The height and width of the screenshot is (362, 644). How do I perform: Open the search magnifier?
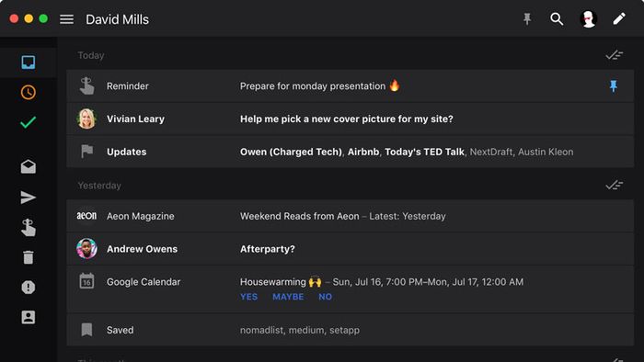click(557, 19)
